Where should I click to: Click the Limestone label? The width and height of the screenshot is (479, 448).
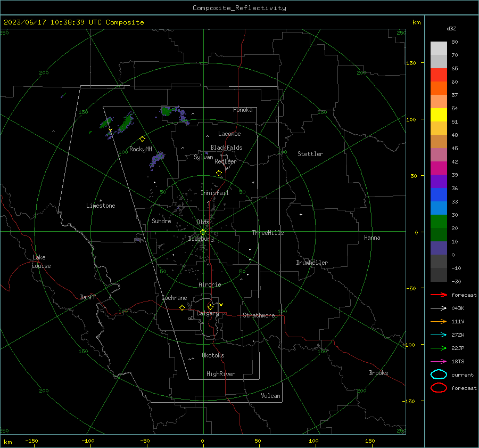[x=101, y=206]
